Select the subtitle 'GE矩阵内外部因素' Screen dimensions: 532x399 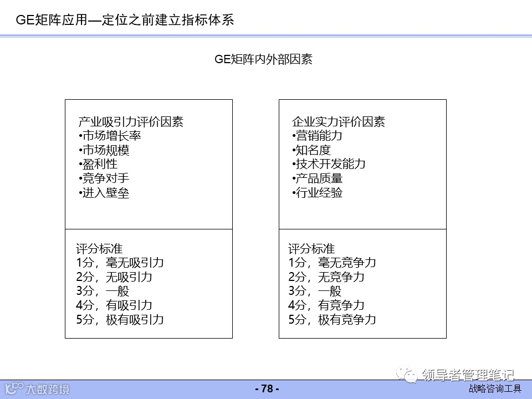(x=263, y=59)
